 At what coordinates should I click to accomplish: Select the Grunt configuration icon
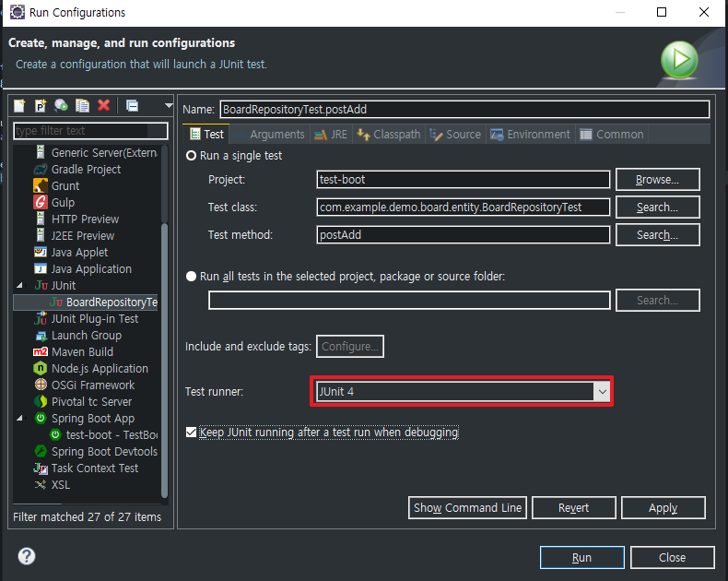41,186
